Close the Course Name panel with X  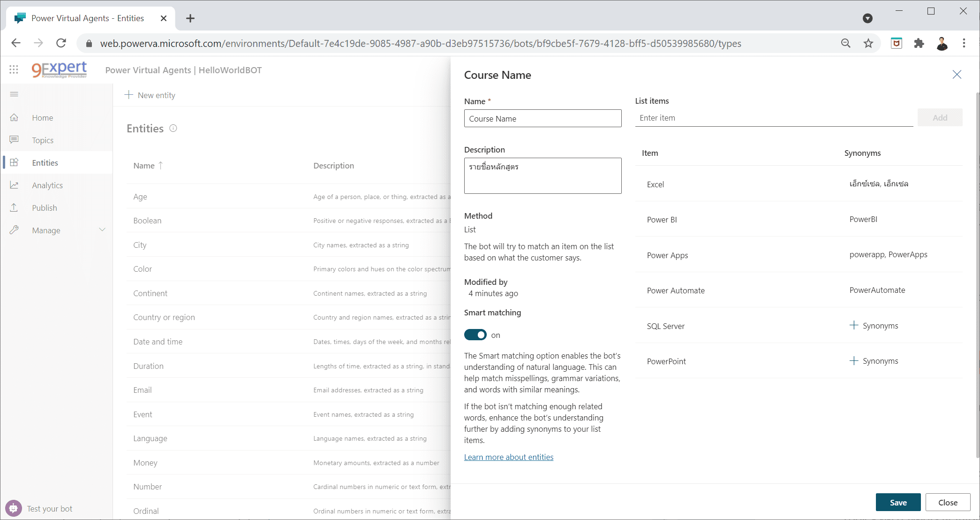point(957,75)
